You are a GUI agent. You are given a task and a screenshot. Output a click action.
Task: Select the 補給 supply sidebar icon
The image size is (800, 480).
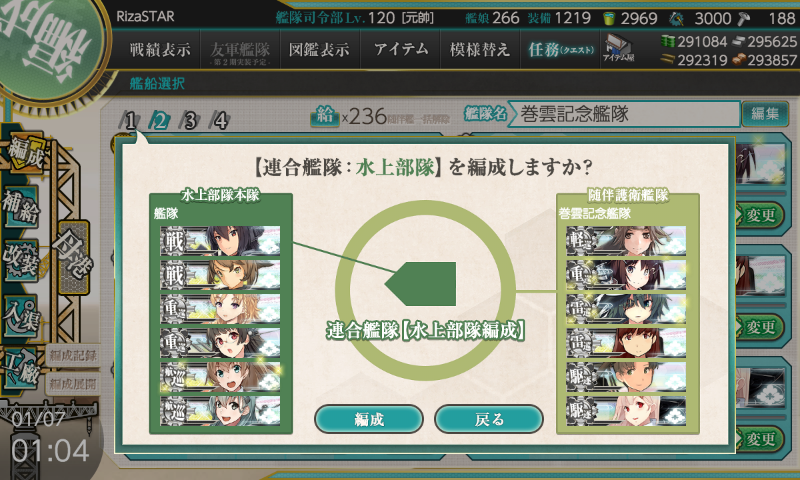(21, 207)
